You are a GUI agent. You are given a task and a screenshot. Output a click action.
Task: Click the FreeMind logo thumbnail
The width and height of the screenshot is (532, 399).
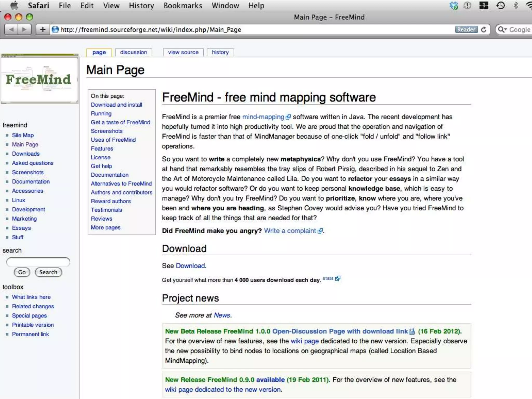pos(39,79)
